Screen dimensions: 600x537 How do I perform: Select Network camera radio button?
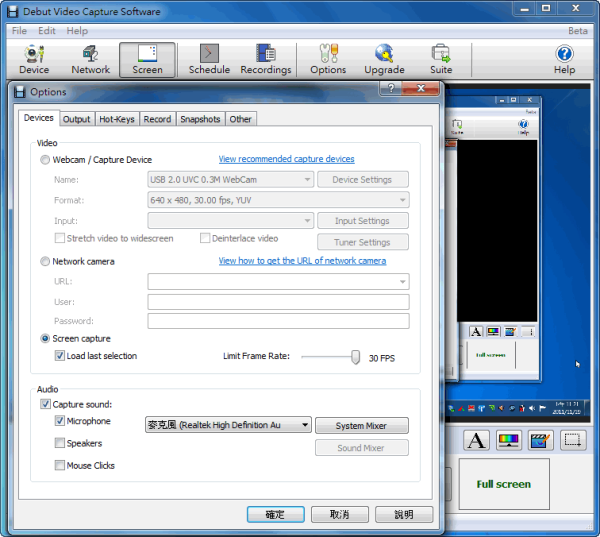(45, 261)
